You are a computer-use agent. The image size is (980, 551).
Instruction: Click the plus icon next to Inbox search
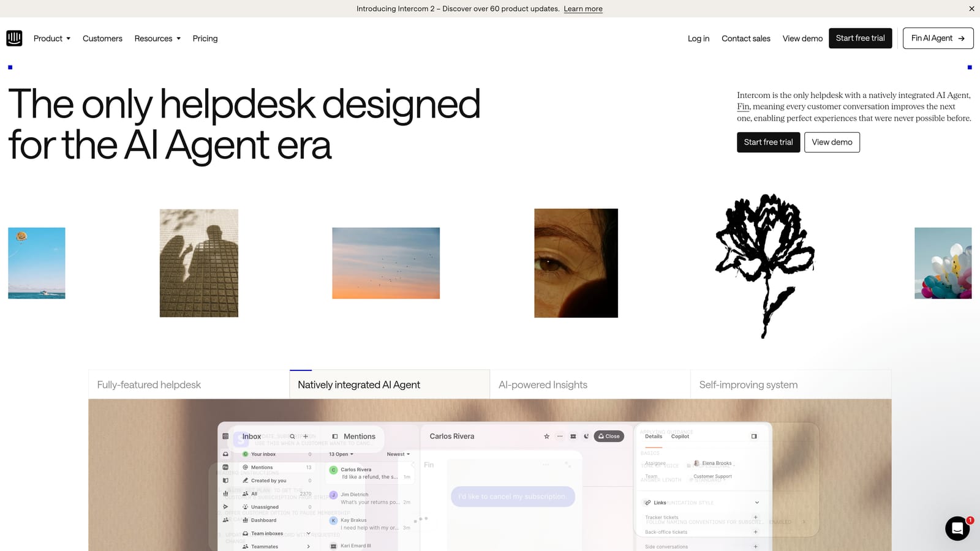tap(306, 437)
